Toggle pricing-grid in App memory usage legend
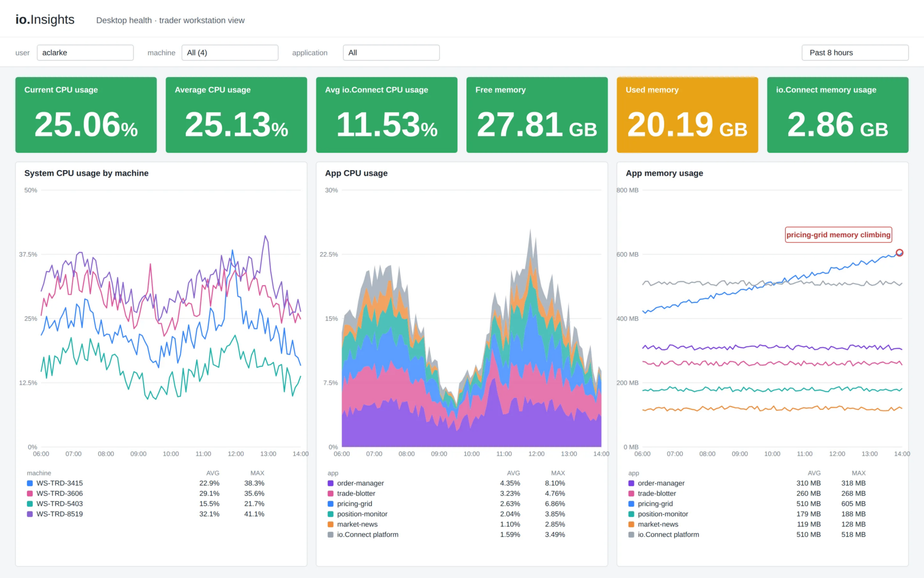 coord(651,504)
